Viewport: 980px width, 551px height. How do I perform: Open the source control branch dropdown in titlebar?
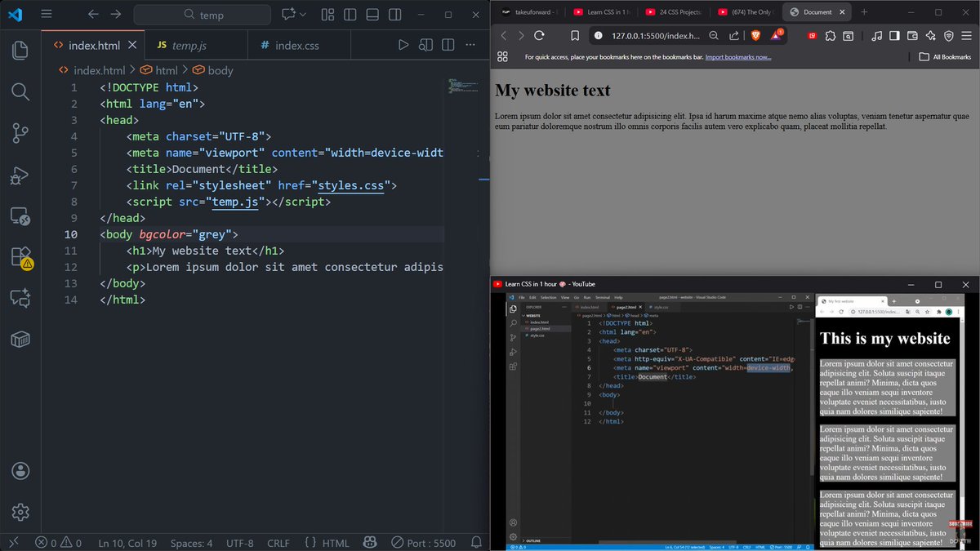(292, 16)
